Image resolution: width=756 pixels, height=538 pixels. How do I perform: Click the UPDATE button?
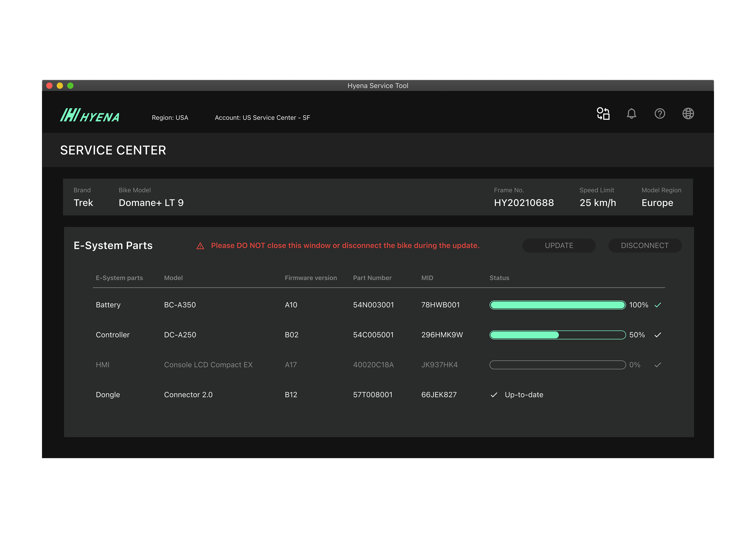[559, 245]
